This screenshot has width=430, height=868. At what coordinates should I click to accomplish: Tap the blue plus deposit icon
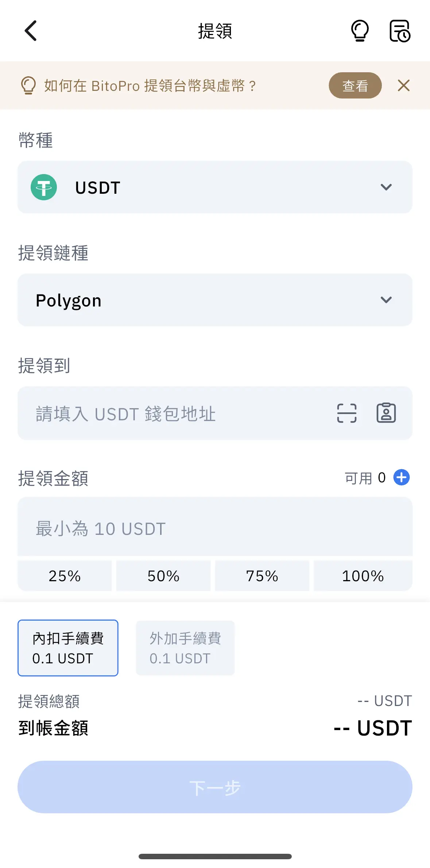click(401, 478)
